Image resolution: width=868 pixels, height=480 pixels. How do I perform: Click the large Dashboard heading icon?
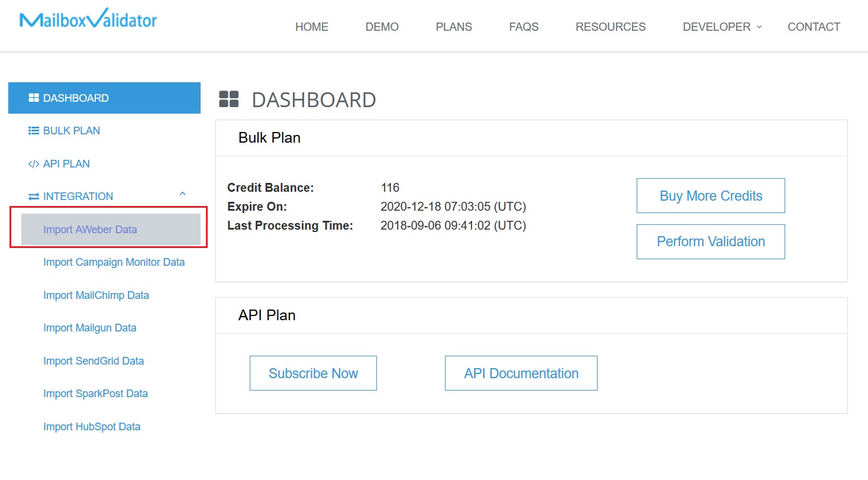click(229, 99)
